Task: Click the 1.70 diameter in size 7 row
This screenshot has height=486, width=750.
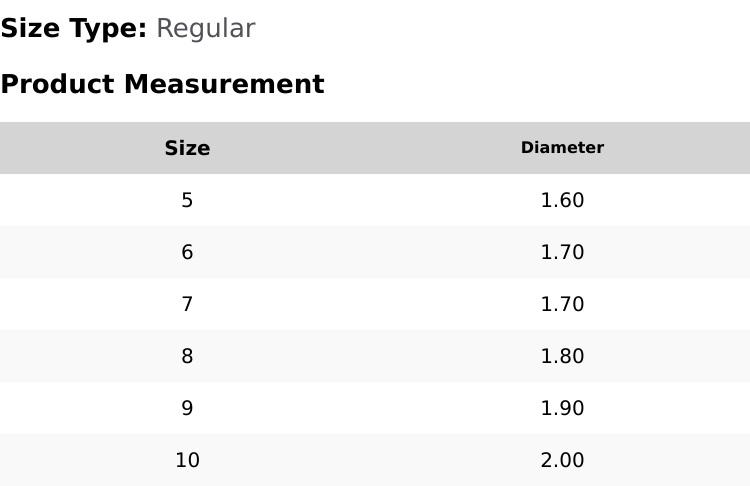Action: point(562,305)
